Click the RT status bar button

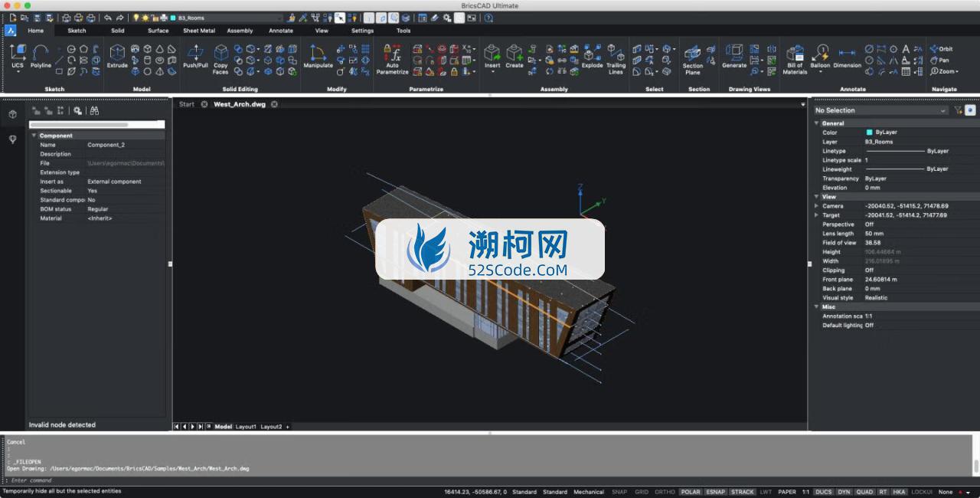[883, 492]
